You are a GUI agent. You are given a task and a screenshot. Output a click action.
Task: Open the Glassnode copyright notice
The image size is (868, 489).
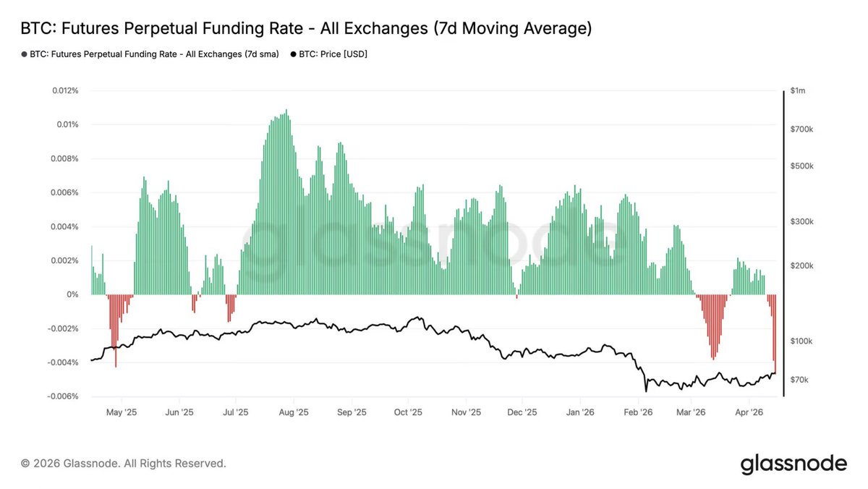tap(123, 463)
